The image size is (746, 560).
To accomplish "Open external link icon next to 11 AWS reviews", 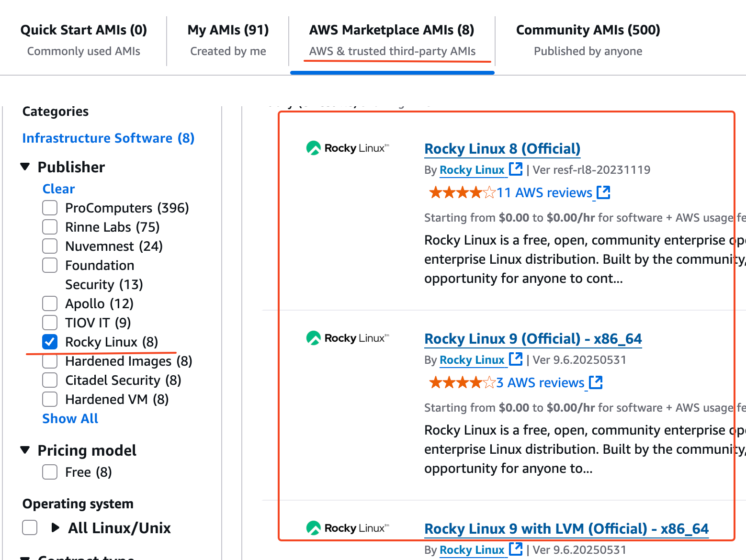I will point(603,192).
